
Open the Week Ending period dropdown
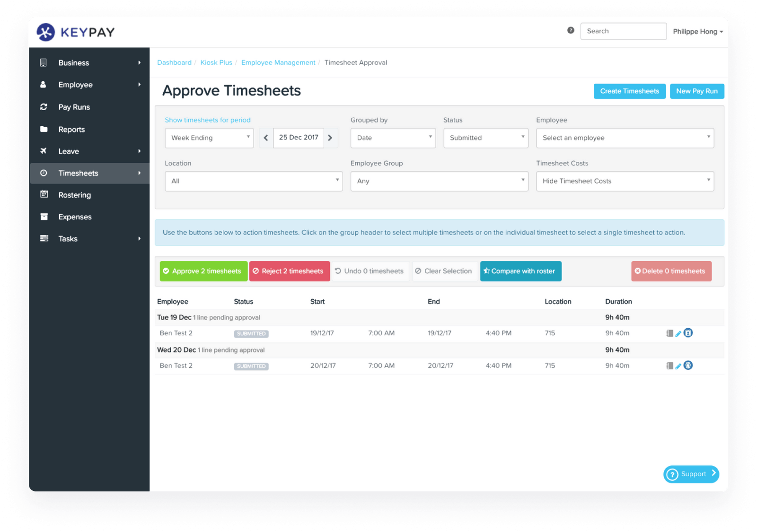point(209,138)
